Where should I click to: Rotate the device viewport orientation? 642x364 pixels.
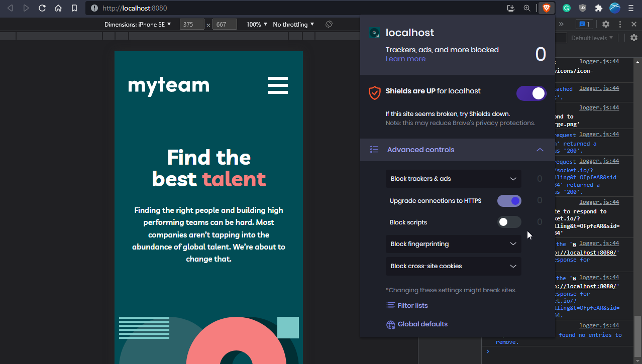[329, 24]
